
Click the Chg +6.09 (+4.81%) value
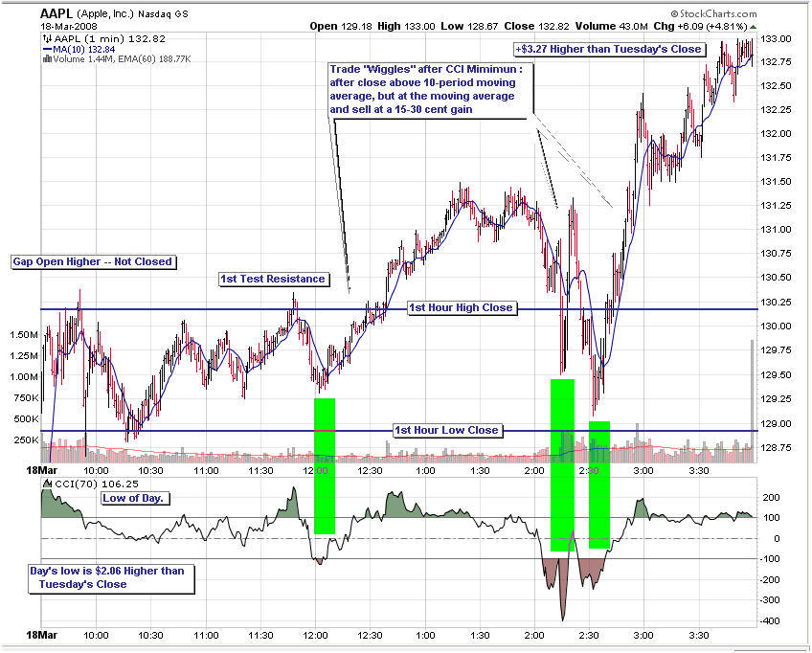[x=700, y=27]
